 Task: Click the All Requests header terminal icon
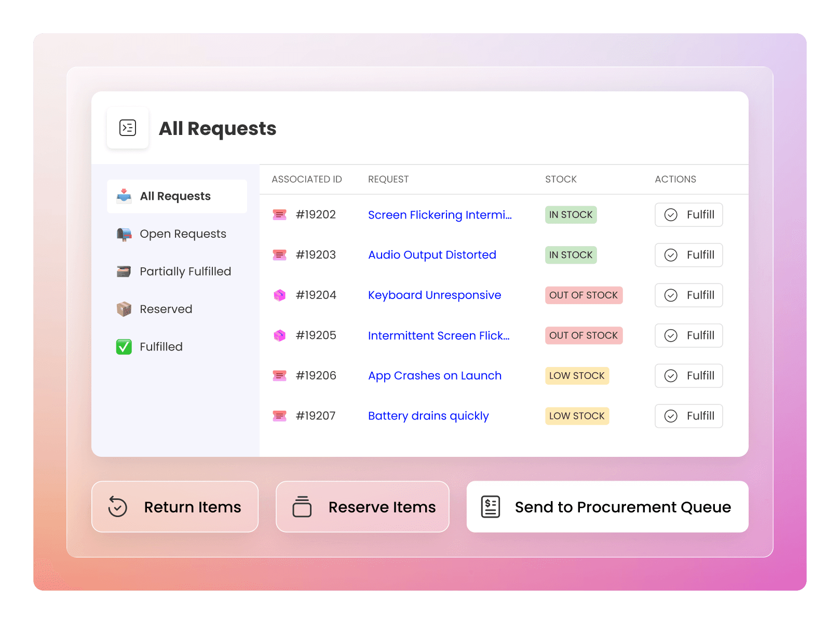(x=128, y=128)
